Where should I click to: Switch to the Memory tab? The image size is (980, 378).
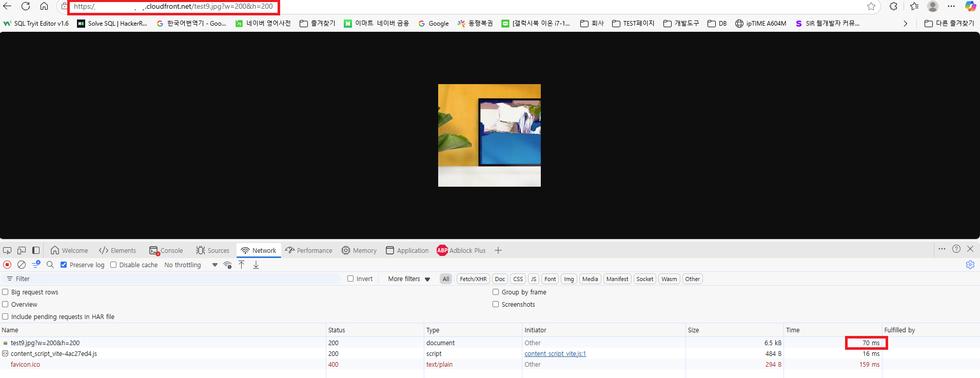[359, 250]
